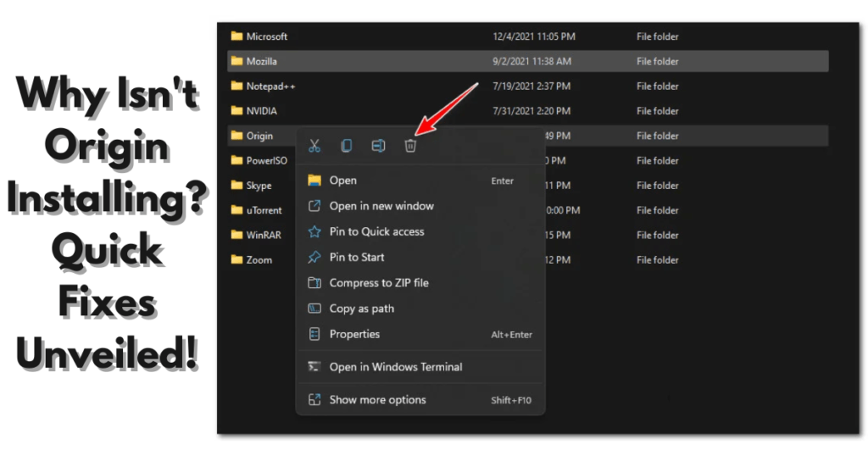Click the Cut scissors icon

(314, 146)
